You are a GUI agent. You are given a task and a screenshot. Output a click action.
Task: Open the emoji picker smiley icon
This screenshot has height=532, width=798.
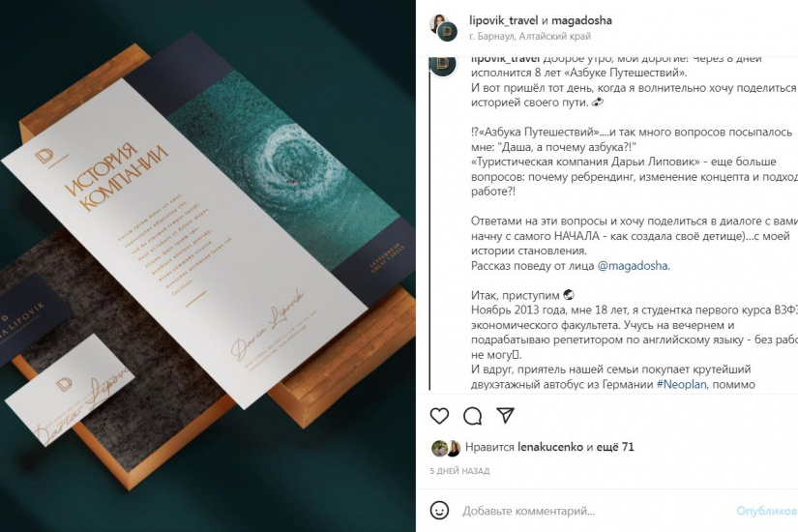point(439,510)
